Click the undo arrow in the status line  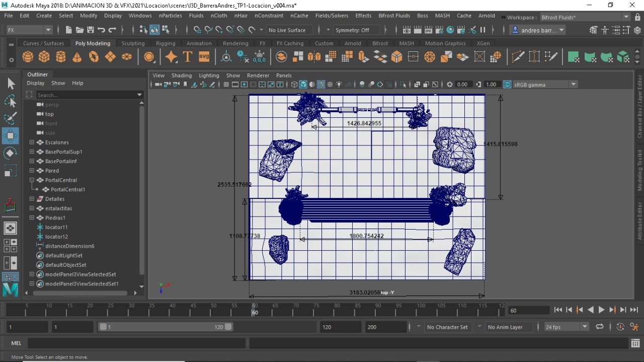(x=102, y=30)
